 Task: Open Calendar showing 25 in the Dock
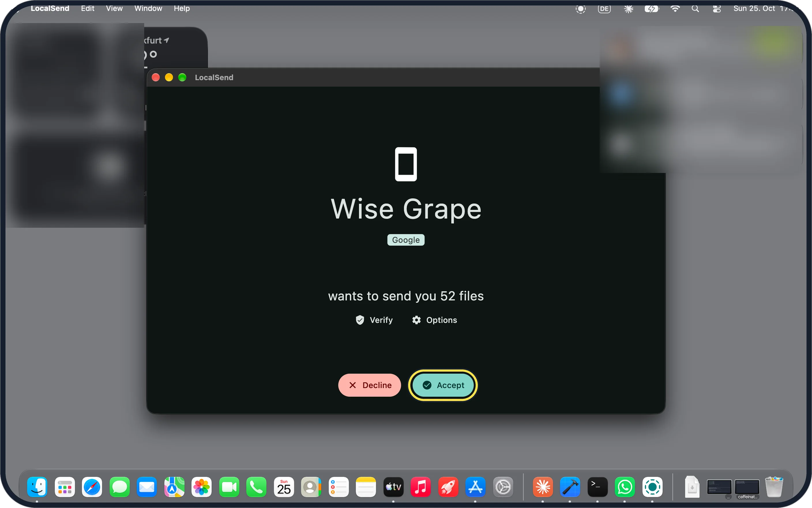click(284, 487)
